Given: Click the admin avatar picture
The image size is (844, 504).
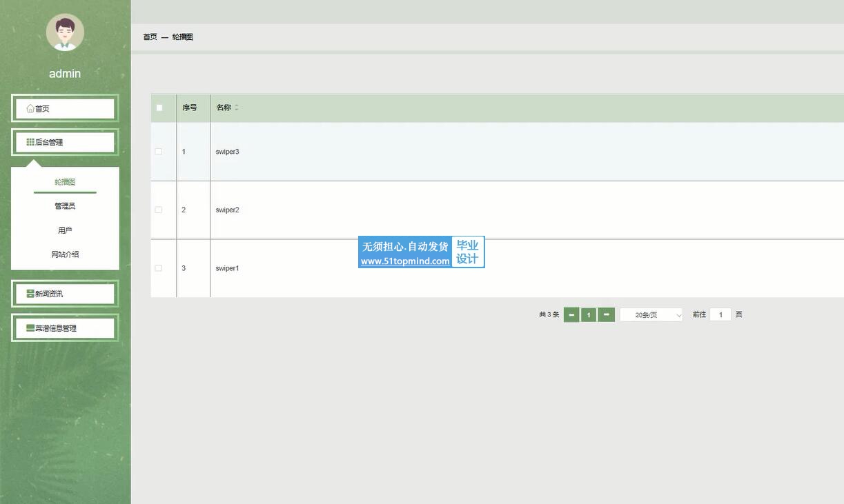Looking at the screenshot, I should [x=65, y=32].
